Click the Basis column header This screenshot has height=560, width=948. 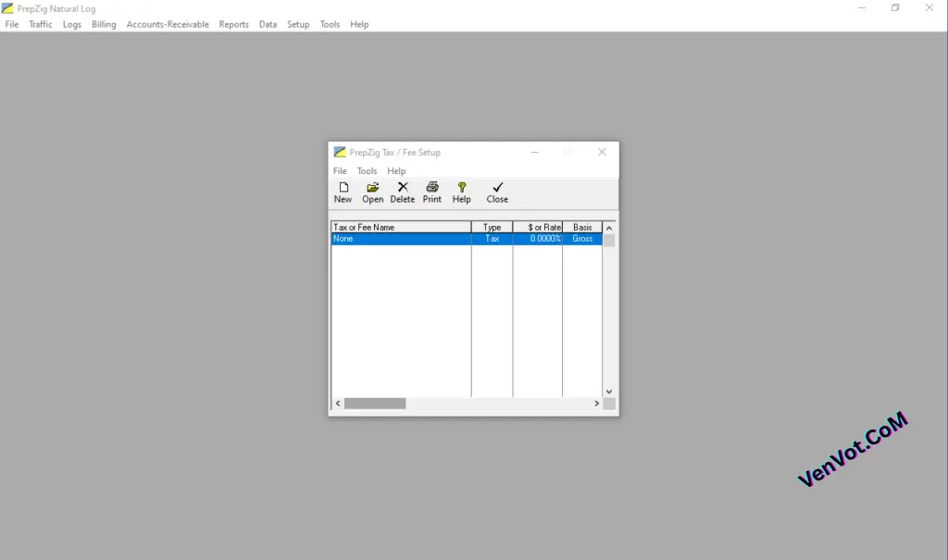coord(582,228)
